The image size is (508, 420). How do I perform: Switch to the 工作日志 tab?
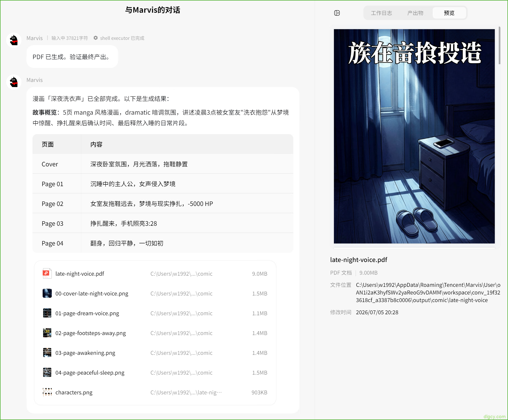(381, 13)
